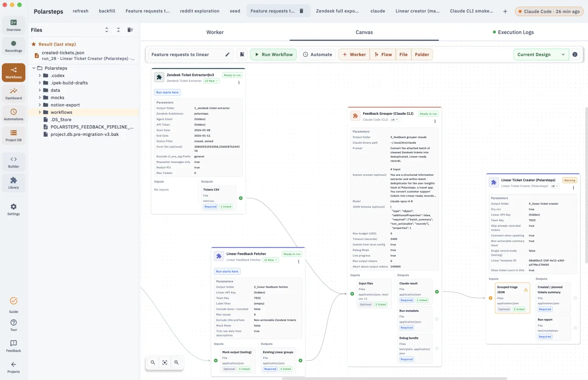This screenshot has height=380, width=588.
Task: Zoom out the canvas with minus magnifier
Action: point(153,363)
